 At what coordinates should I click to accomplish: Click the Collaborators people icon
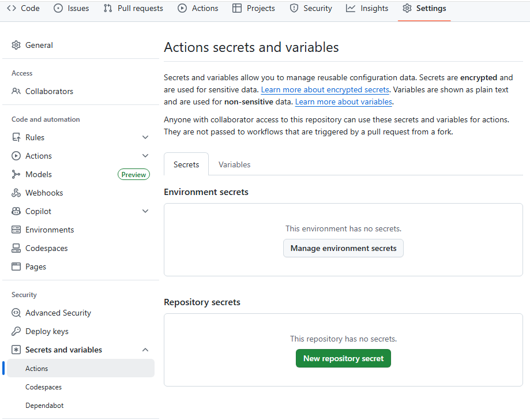(16, 91)
